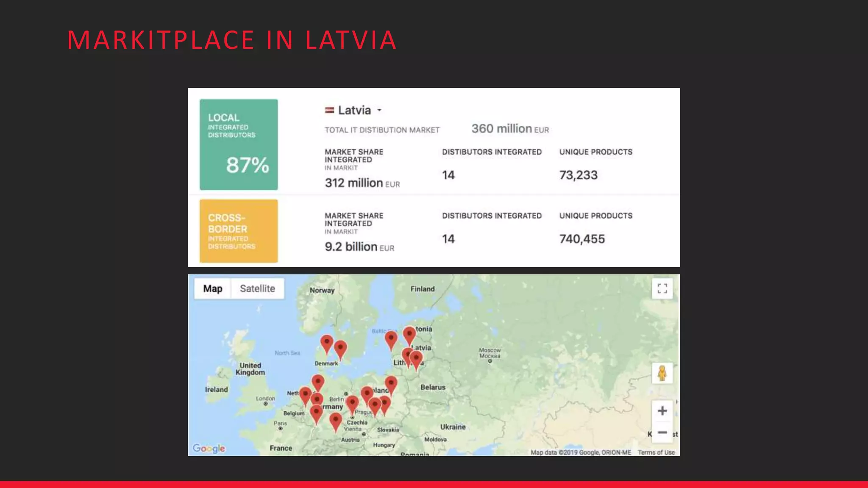
Task: Click the Moscow label on map
Action: click(490, 353)
